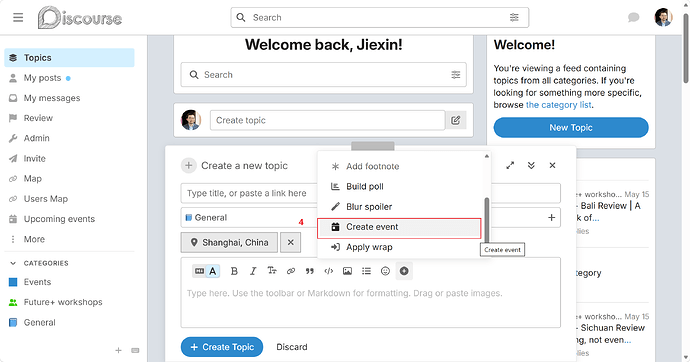Go to Topics in sidebar
Viewport: 690px width, 362px height.
tap(69, 58)
